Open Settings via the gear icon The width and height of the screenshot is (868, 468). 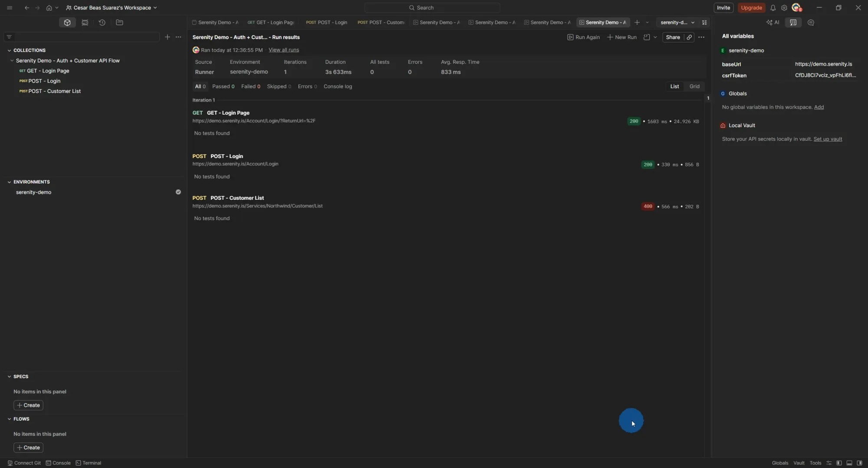pos(785,7)
